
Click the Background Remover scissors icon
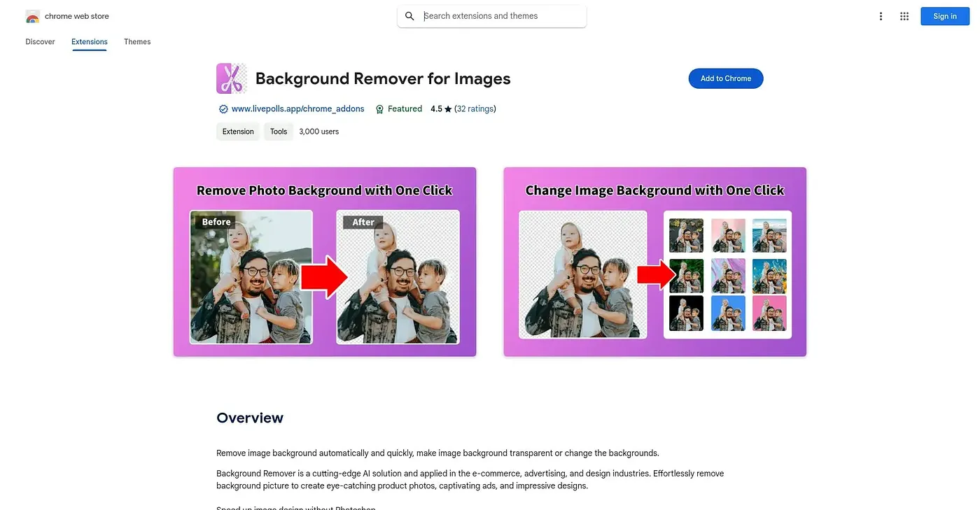[x=232, y=78]
